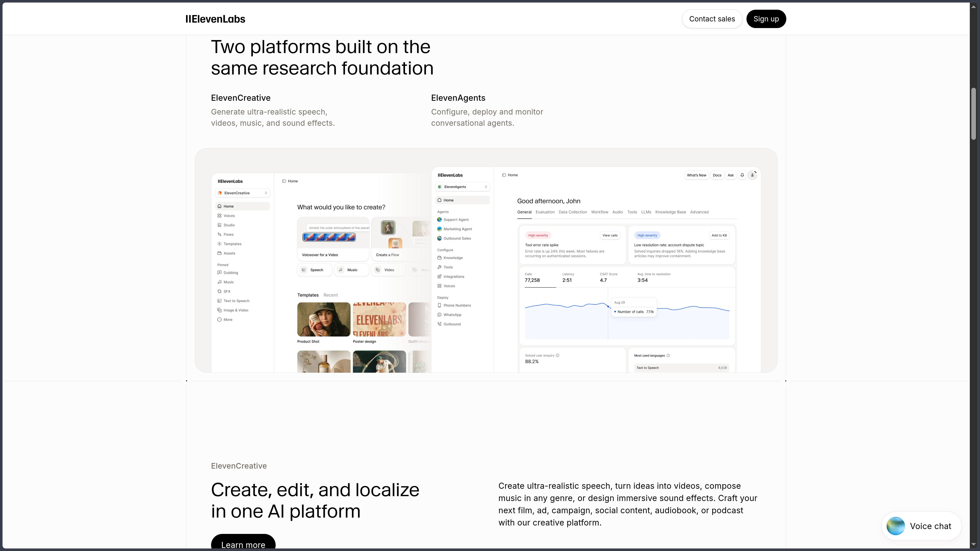Switch to the Knowledge Base tab

[670, 212]
